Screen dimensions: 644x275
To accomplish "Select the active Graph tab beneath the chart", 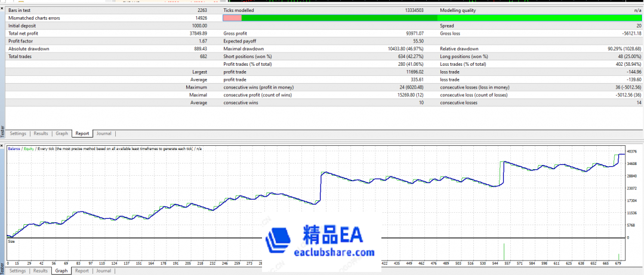I will tap(61, 271).
